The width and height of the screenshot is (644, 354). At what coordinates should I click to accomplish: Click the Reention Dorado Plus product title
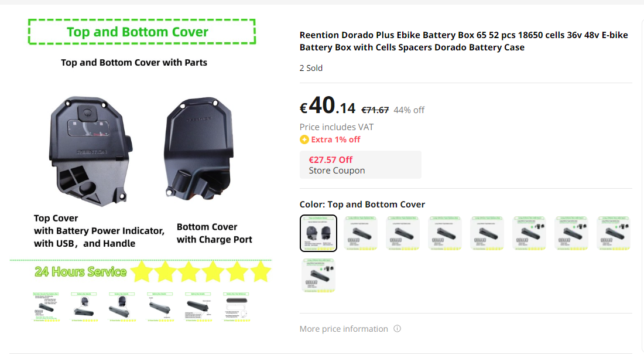click(x=463, y=41)
